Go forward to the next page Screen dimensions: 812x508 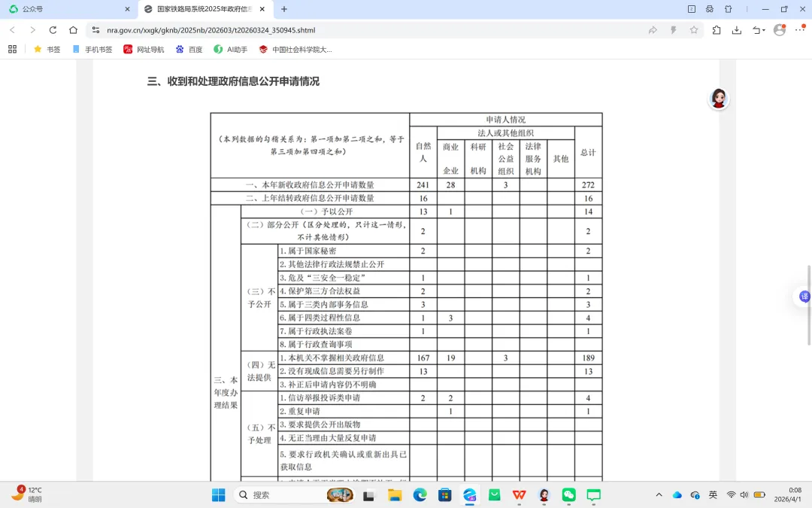coord(32,30)
